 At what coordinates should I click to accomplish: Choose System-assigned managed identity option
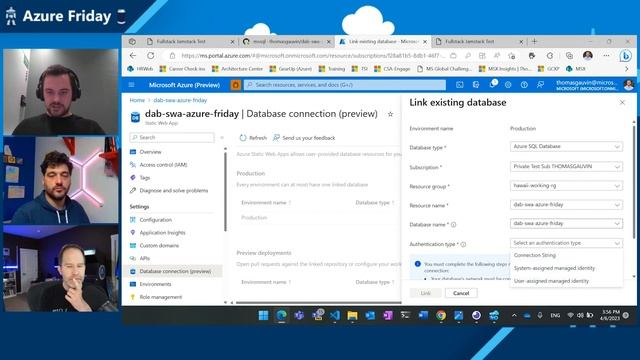pos(566,268)
